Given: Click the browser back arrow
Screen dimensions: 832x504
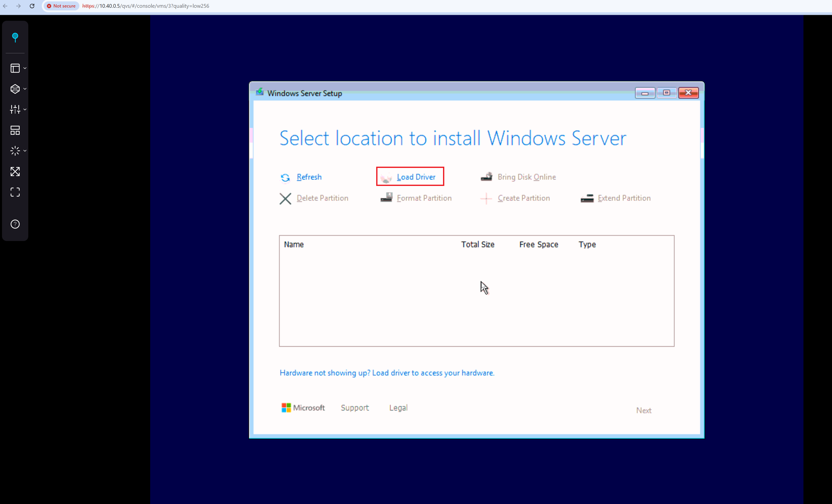Looking at the screenshot, I should point(5,6).
